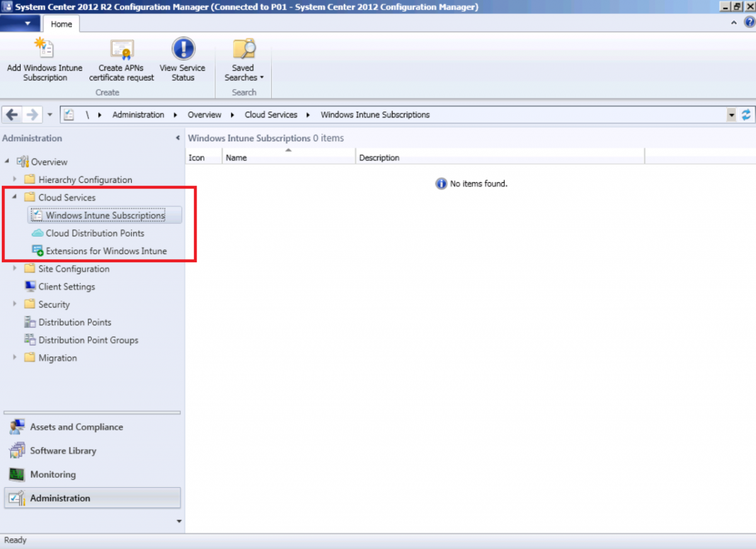Collapse the Administration navigation pane

point(178,138)
